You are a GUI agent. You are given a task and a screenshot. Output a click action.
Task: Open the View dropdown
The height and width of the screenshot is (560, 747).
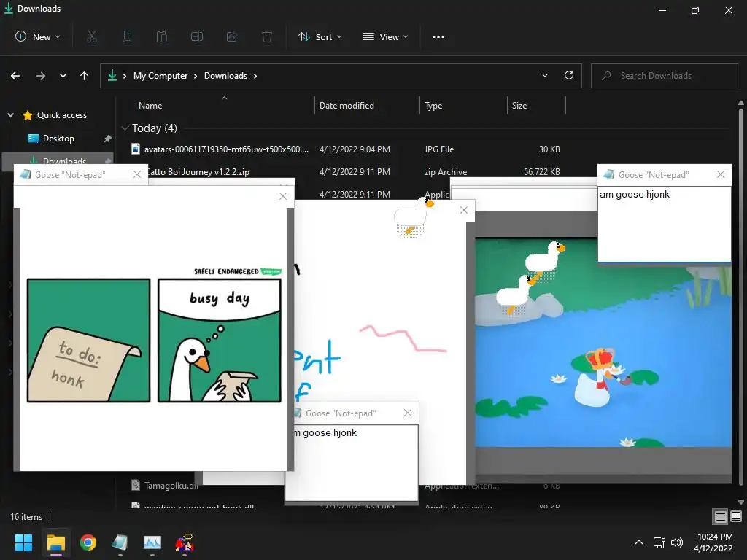[385, 36]
